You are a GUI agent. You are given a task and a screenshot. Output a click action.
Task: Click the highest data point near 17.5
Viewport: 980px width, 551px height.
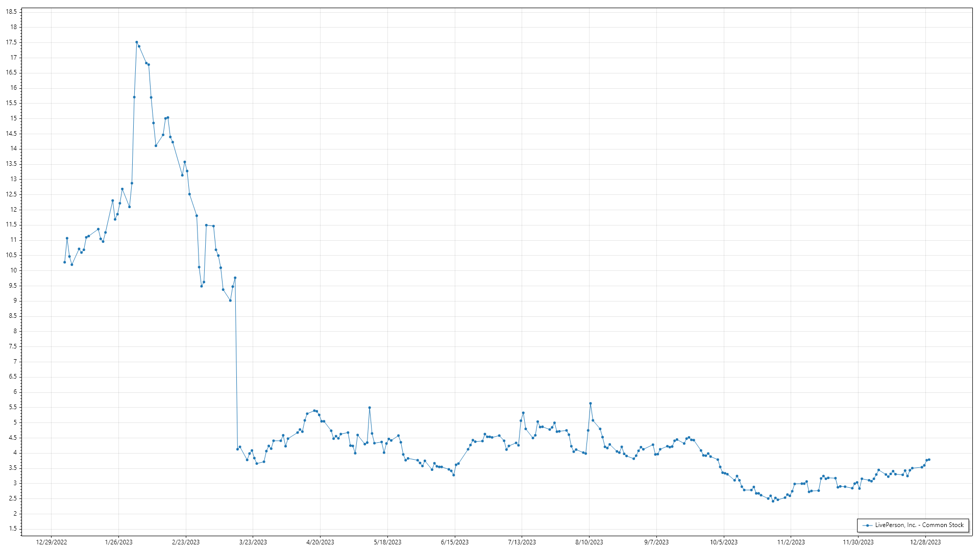pyautogui.click(x=136, y=42)
